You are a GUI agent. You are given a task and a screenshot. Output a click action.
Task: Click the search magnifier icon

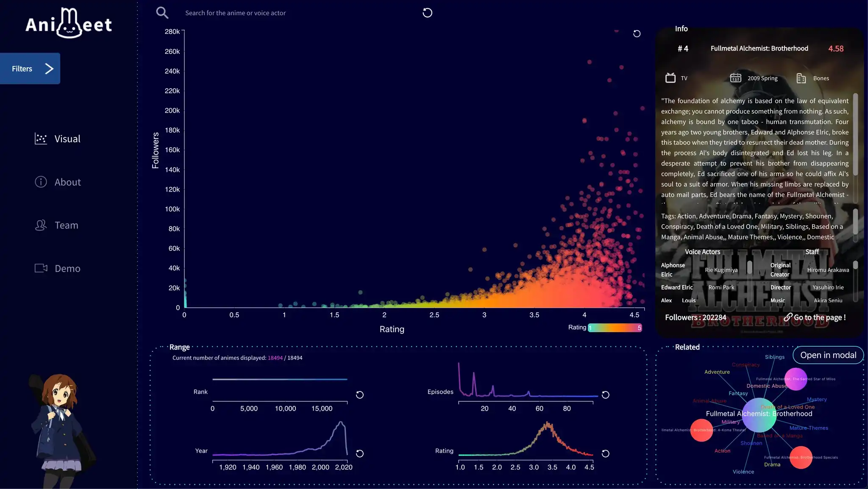click(162, 13)
